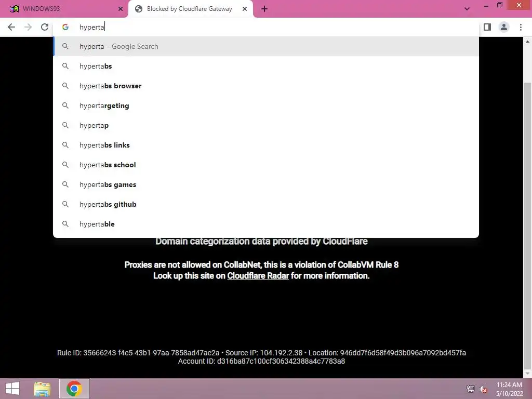Open a new tab with plus button
Image resolution: width=532 pixels, height=399 pixels.
click(x=264, y=9)
